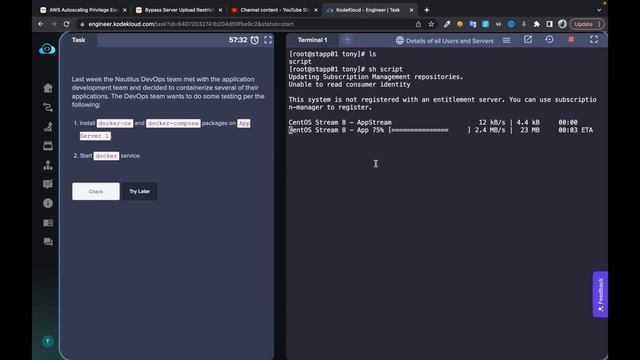Open the storage drive icon in the sidebar

pos(48,146)
